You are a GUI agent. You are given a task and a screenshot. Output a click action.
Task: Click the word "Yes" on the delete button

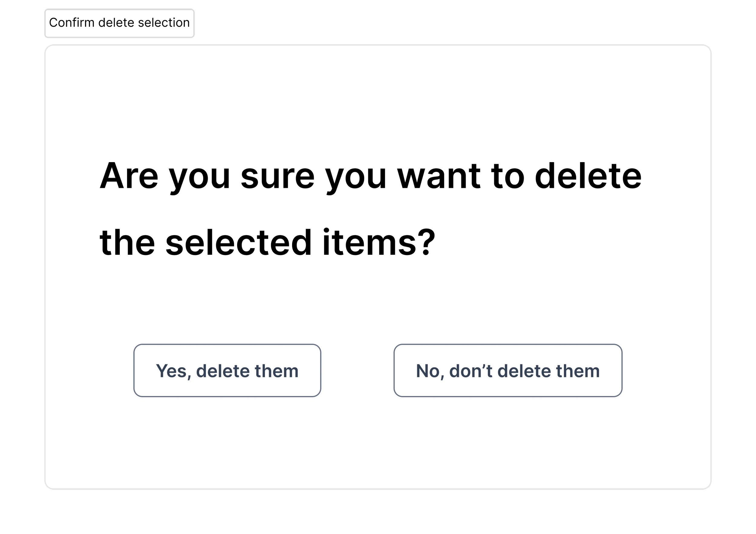[x=171, y=371]
